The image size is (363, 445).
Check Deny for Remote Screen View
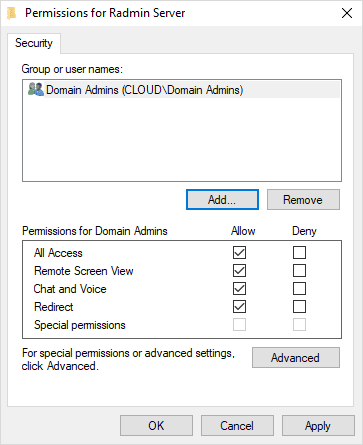pyautogui.click(x=299, y=271)
